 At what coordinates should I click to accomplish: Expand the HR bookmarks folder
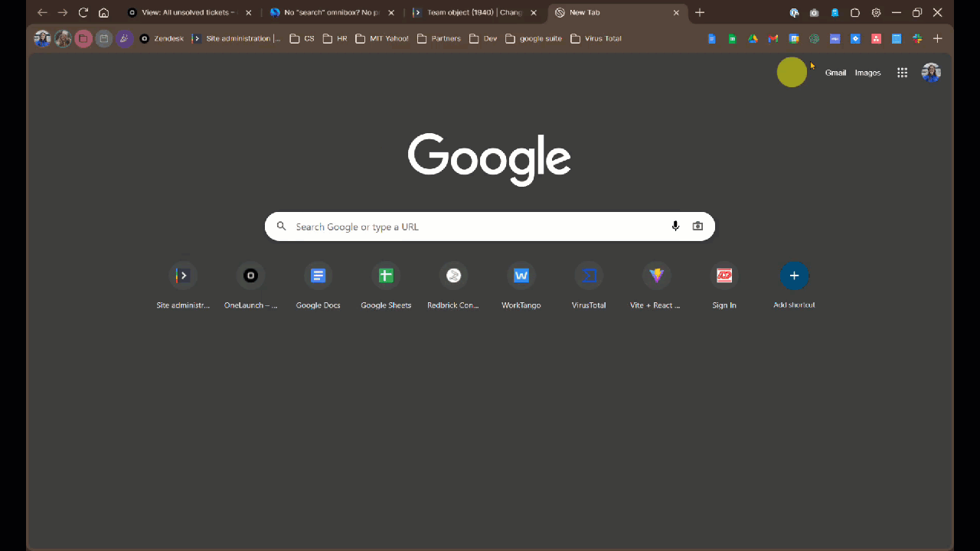click(x=335, y=38)
